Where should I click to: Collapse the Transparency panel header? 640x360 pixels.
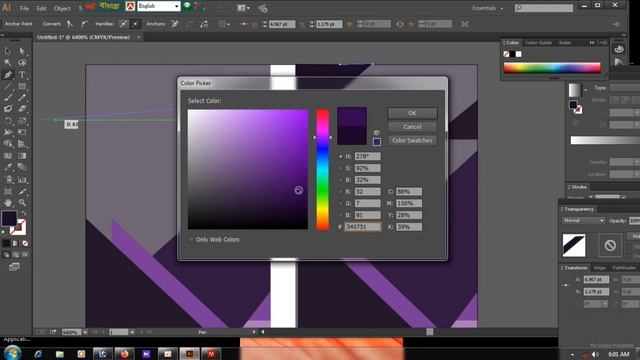click(x=578, y=209)
